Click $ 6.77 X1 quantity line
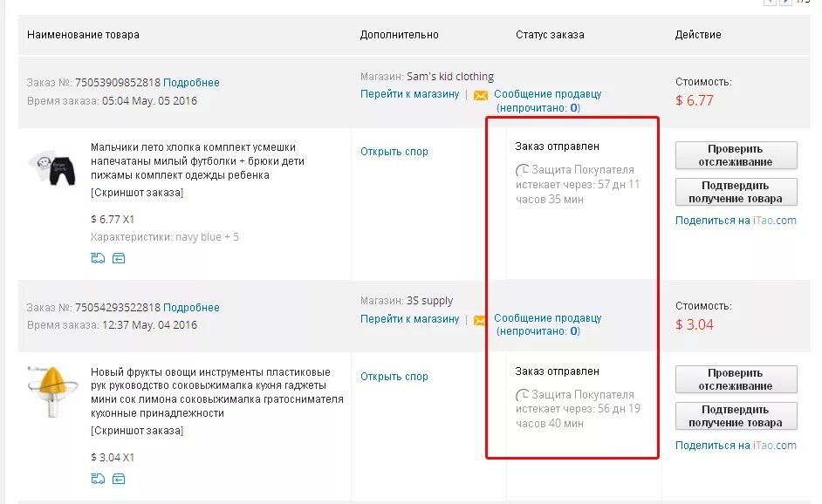 [x=113, y=219]
